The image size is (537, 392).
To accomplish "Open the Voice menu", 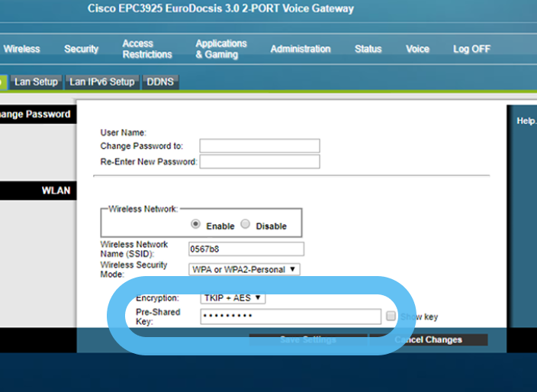I will (417, 49).
